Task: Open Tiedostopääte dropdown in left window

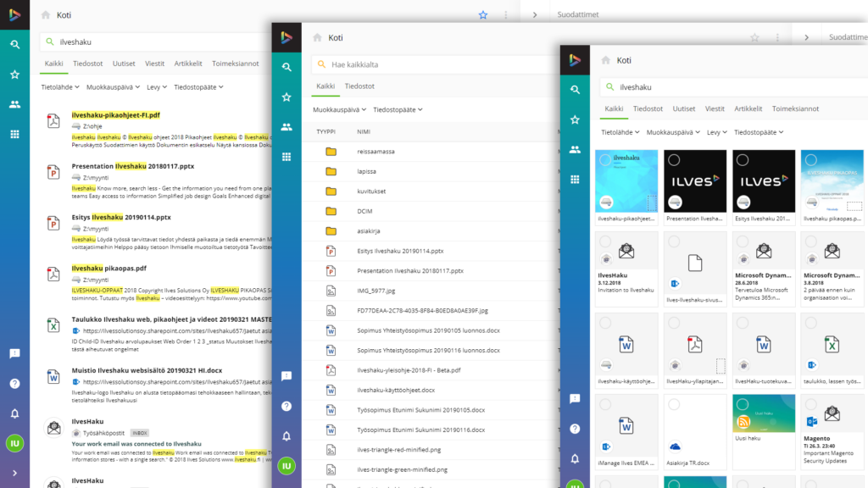Action: click(198, 87)
